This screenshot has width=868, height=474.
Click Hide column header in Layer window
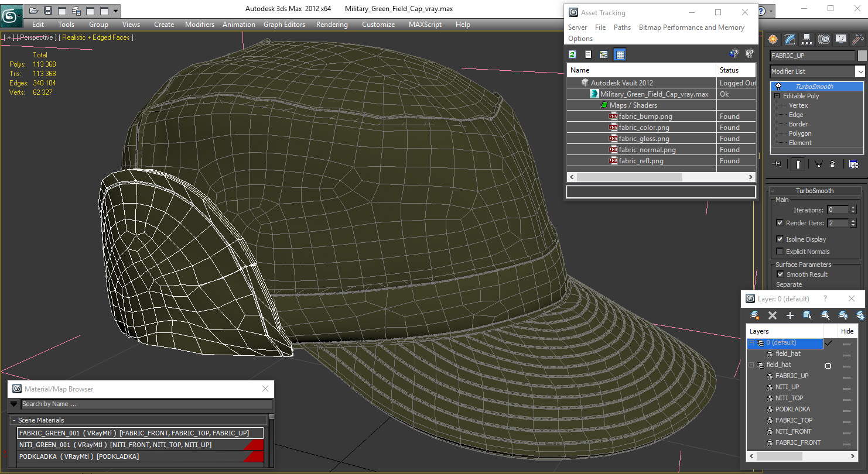coord(848,331)
